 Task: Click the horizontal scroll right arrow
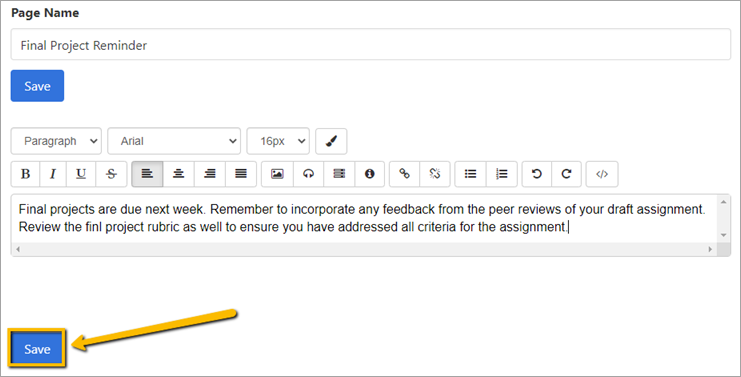tap(710, 249)
